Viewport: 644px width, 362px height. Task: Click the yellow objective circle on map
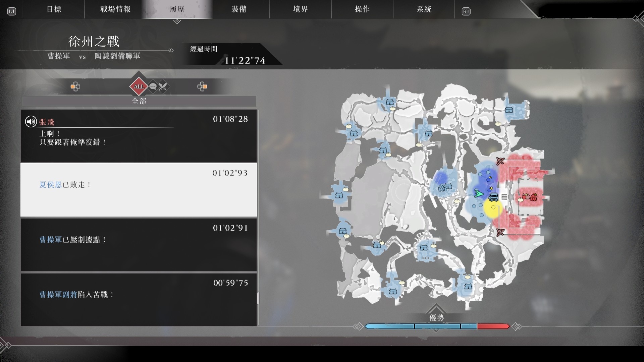point(493,208)
